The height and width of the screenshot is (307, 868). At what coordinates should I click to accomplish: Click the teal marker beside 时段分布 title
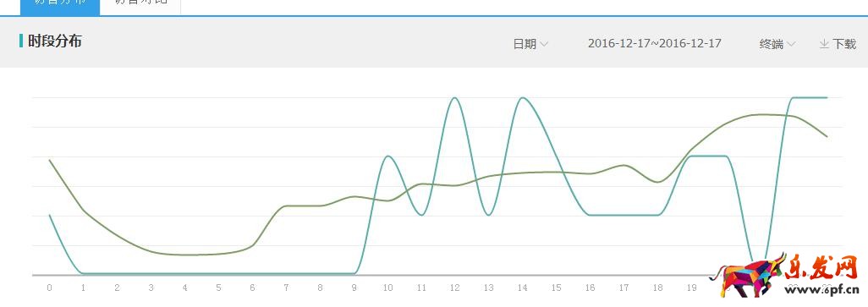(x=21, y=41)
